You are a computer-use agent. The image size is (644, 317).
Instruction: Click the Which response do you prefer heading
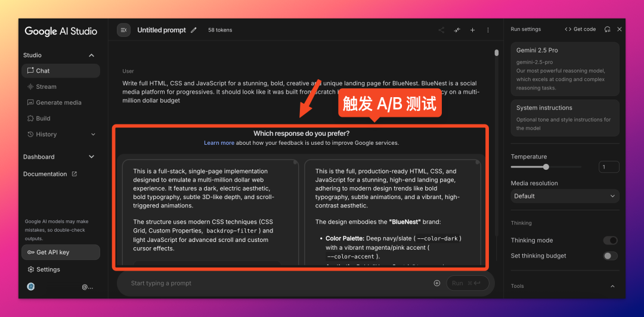click(x=302, y=133)
